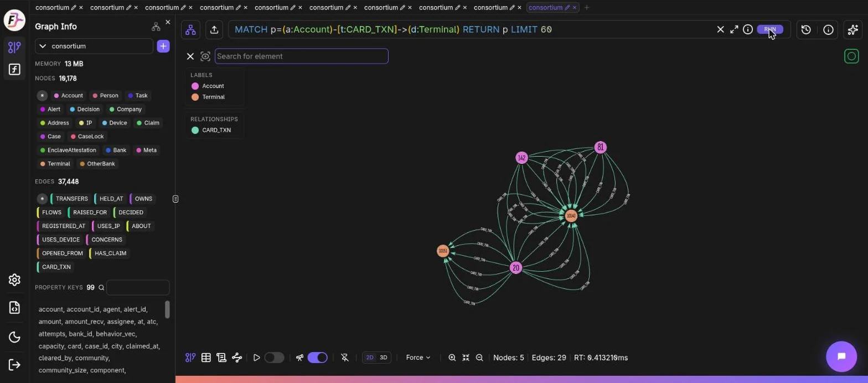This screenshot has height=383, width=868.
Task: Click the property keys search icon
Action: point(101,288)
